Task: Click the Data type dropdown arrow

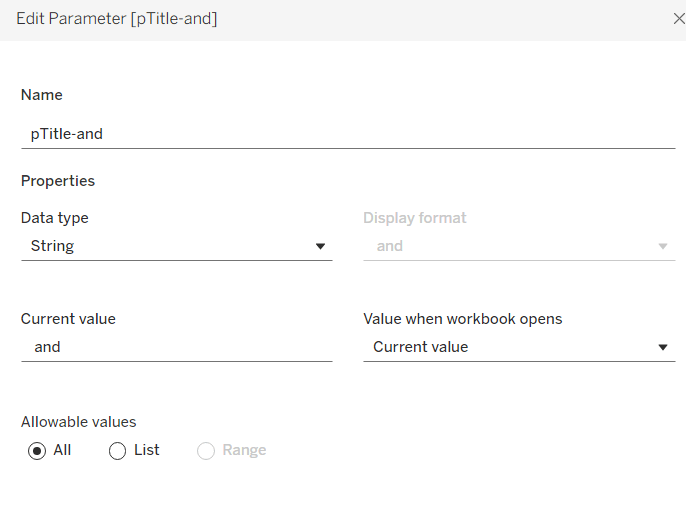Action: (321, 246)
